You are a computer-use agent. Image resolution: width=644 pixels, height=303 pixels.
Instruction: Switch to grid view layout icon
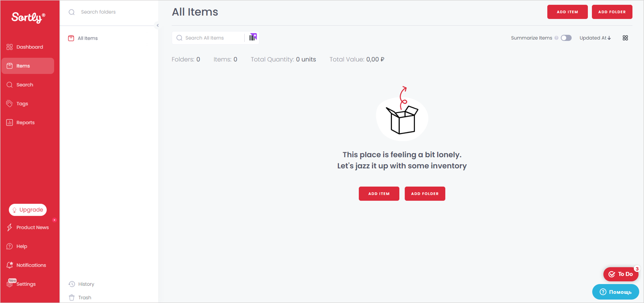tap(625, 38)
